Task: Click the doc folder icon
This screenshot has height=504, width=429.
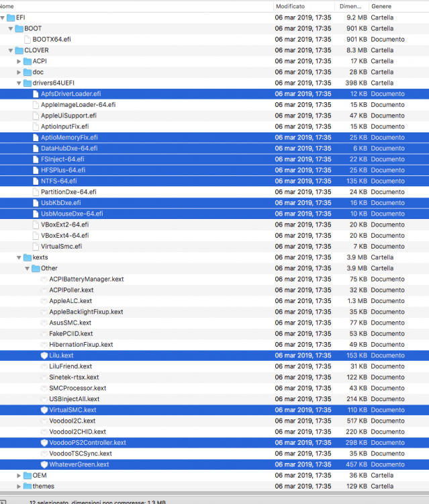Action: (x=28, y=72)
